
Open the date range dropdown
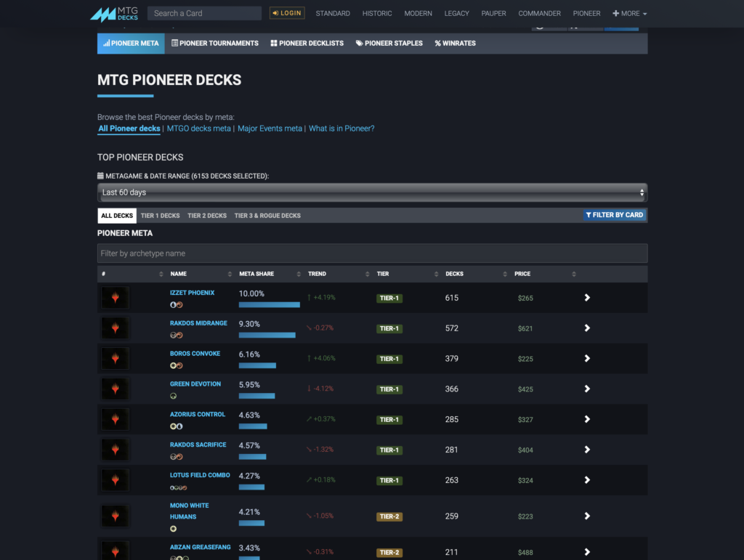(x=372, y=192)
